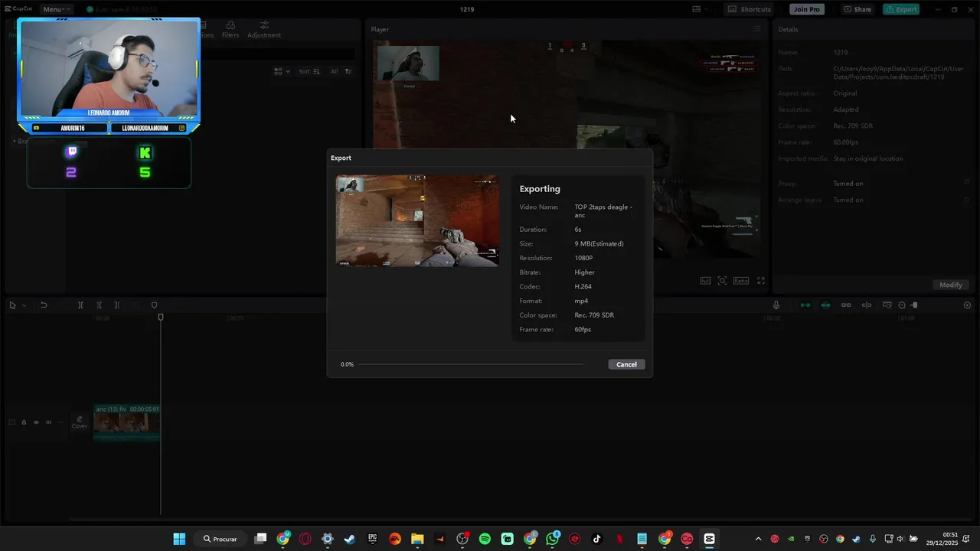The width and height of the screenshot is (980, 551).
Task: Open File Explorer from the taskbar
Action: point(417,539)
